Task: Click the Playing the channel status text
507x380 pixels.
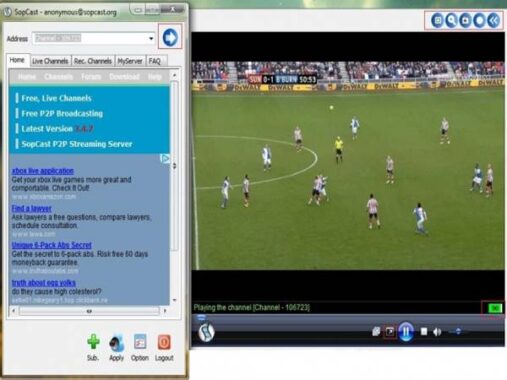Action: (252, 308)
